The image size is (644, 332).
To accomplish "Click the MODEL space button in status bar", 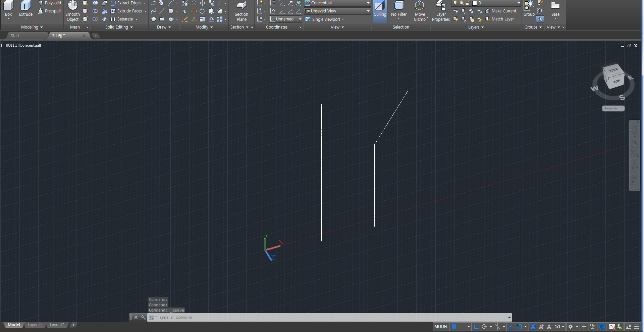I will point(441,327).
